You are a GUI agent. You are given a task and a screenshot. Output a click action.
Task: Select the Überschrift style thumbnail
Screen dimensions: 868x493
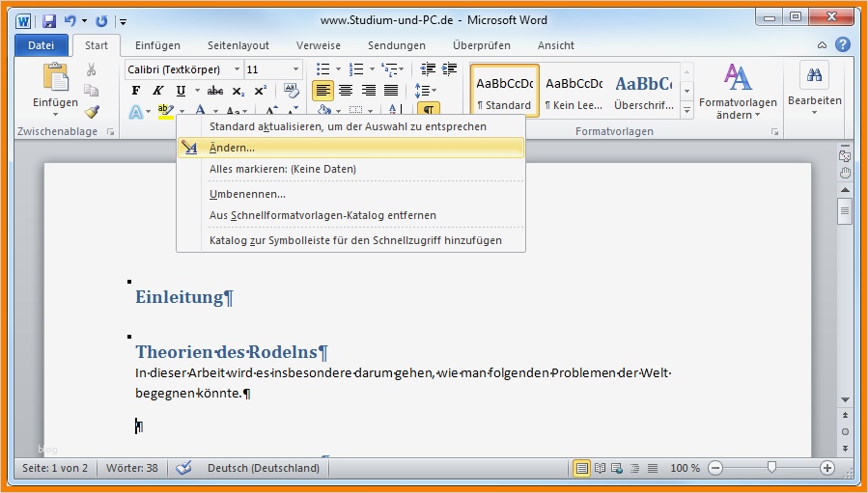644,92
